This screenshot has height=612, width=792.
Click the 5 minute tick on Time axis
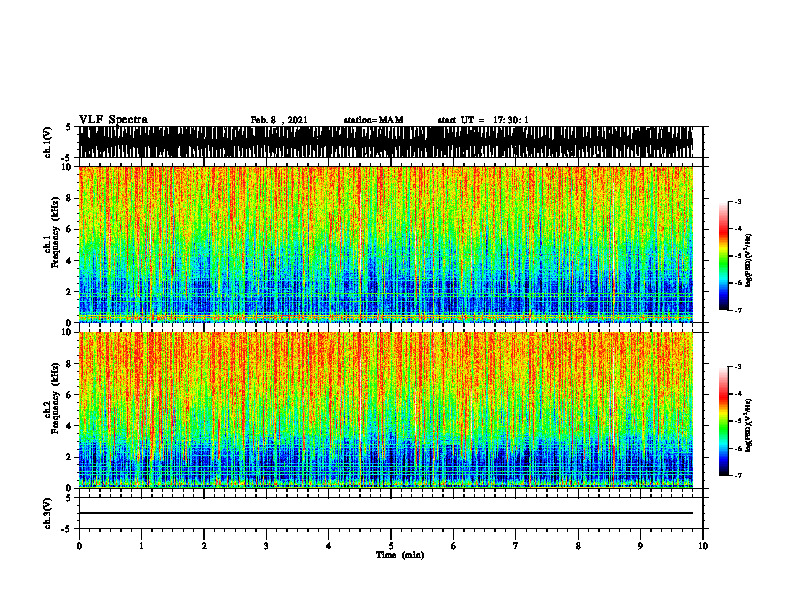click(391, 546)
